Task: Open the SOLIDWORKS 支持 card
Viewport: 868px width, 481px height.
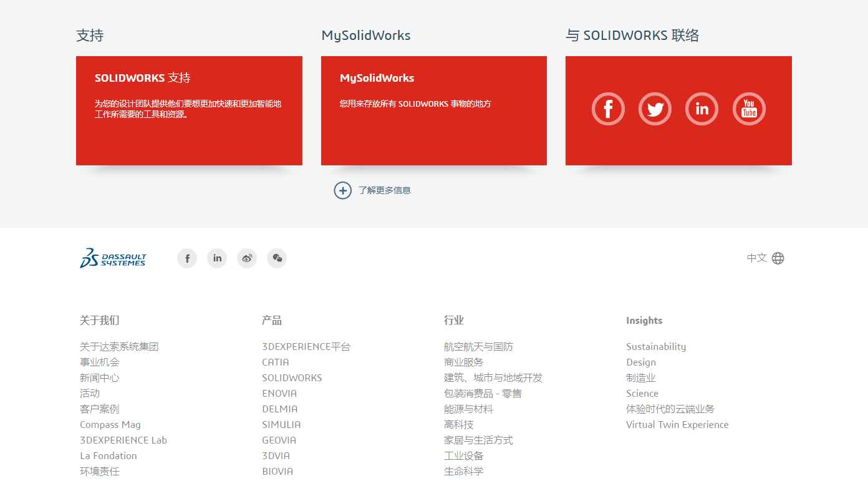Action: (x=189, y=110)
